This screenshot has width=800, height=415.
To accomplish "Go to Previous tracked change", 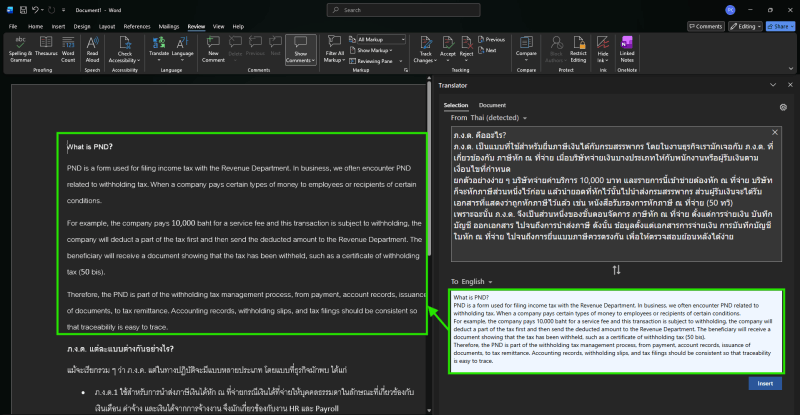I will [x=491, y=40].
